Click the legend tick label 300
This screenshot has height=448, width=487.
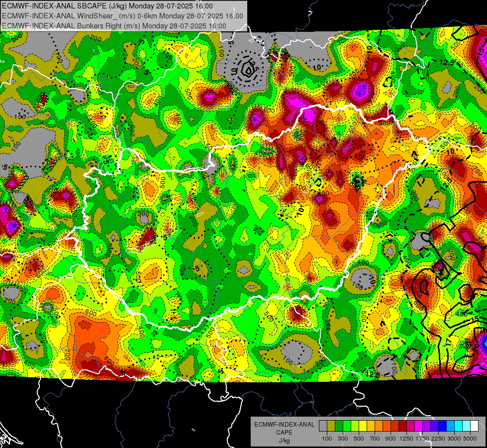[x=343, y=439]
